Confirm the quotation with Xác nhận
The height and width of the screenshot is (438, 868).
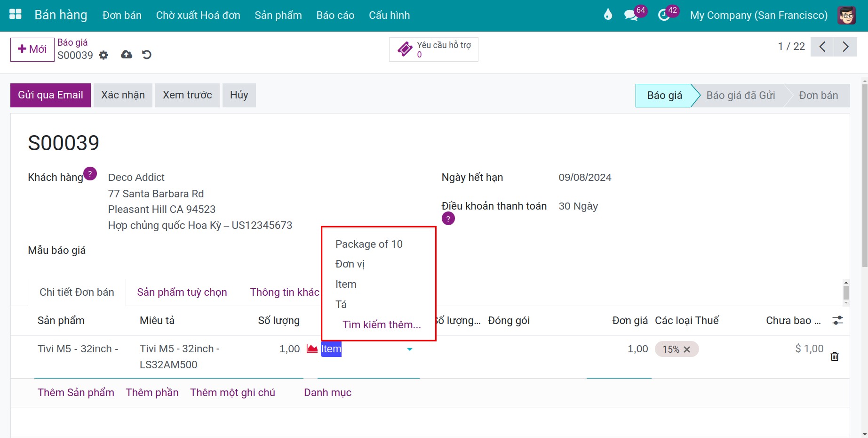[123, 95]
